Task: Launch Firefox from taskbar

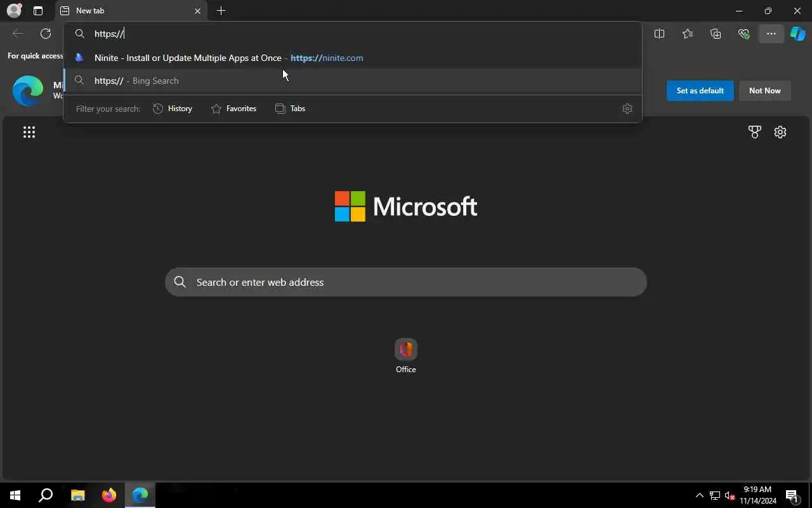Action: (x=108, y=495)
